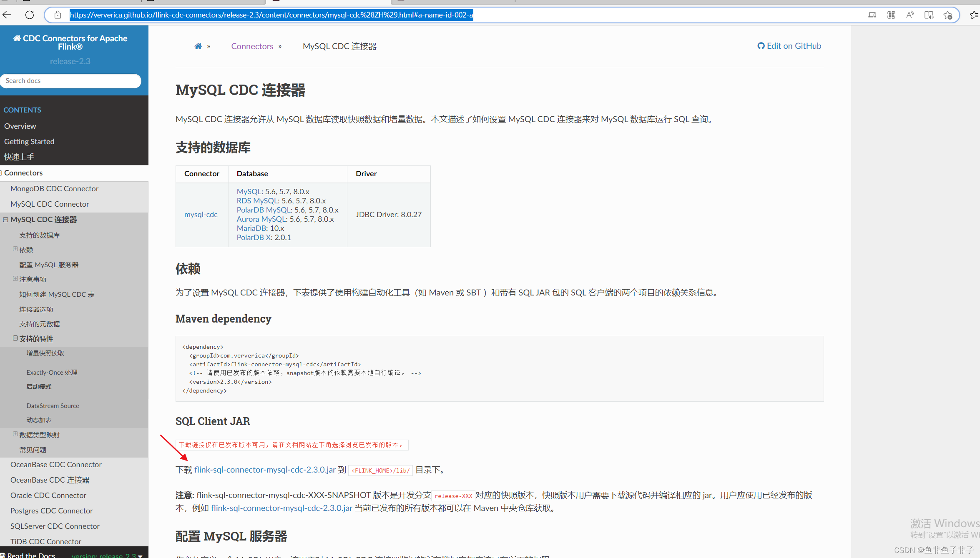
Task: Click the home icon in sidebar title
Action: coord(17,38)
